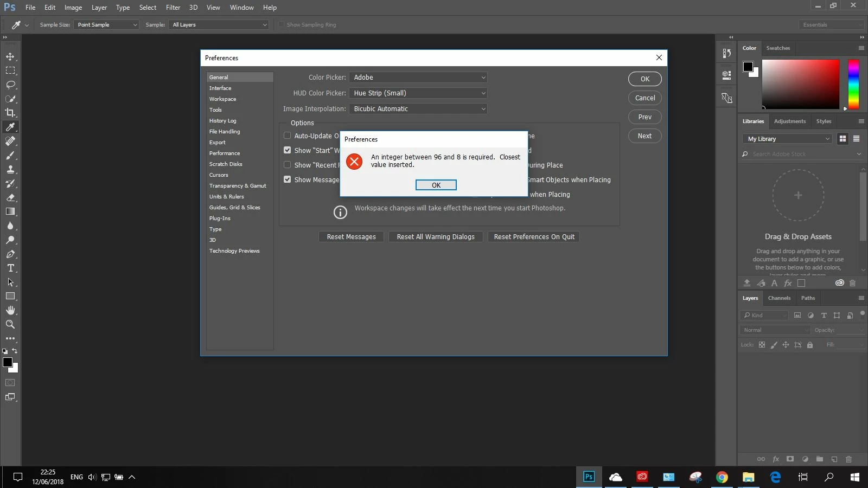This screenshot has height=488, width=868.
Task: Select the Rectangle shape tool
Action: point(10,296)
